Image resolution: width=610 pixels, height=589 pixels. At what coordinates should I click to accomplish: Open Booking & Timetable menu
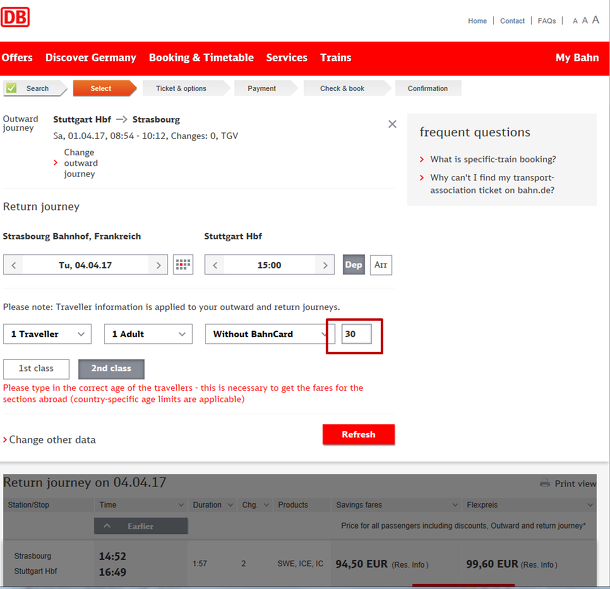[201, 58]
